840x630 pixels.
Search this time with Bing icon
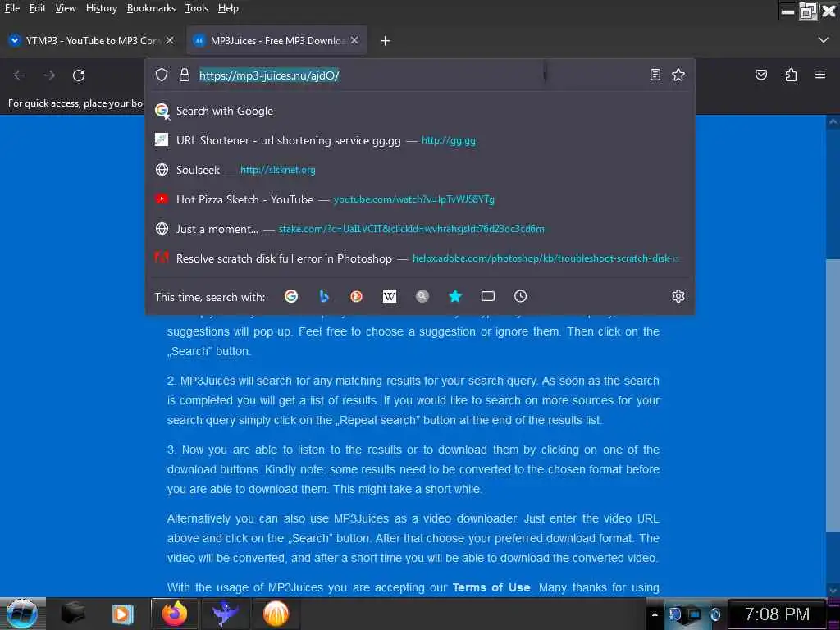click(x=323, y=296)
